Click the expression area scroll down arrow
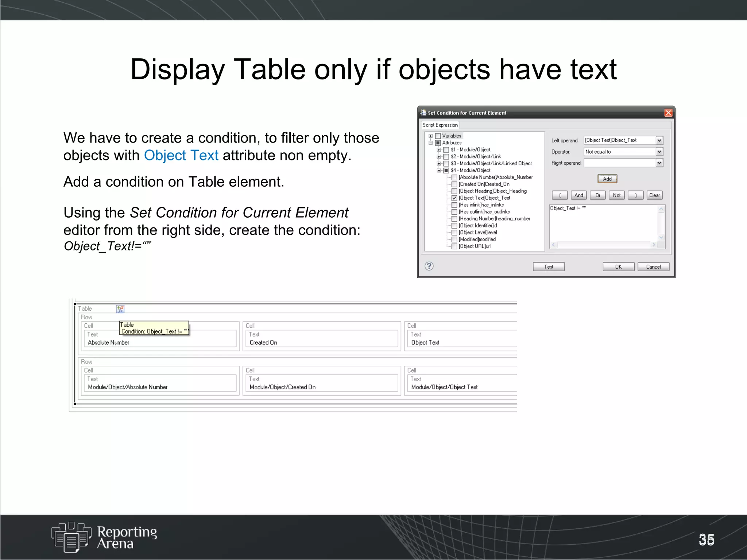The image size is (747, 560). (661, 238)
